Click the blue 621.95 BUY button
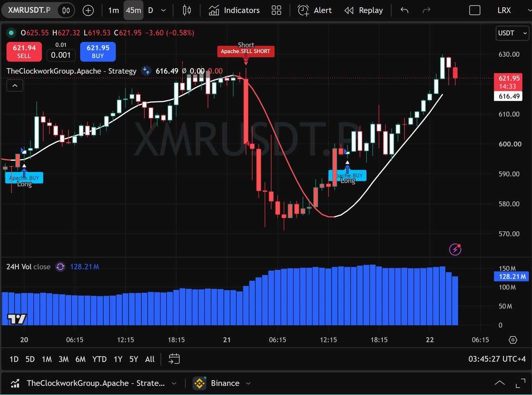This screenshot has height=395, width=532. tap(98, 51)
